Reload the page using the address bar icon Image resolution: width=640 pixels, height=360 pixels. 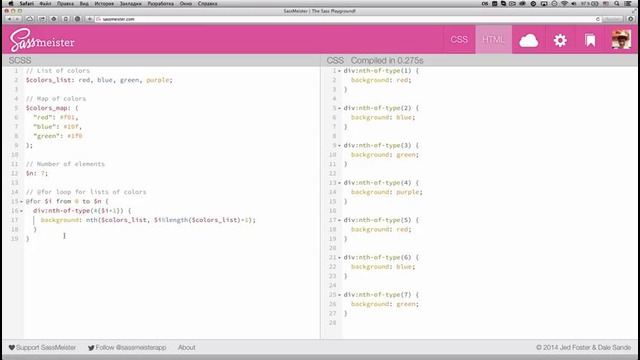click(598, 19)
